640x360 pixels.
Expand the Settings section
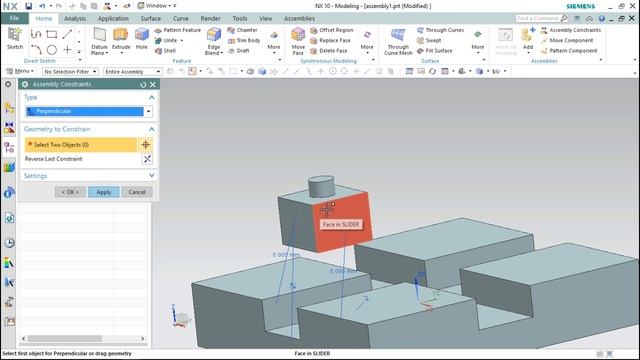pyautogui.click(x=151, y=176)
